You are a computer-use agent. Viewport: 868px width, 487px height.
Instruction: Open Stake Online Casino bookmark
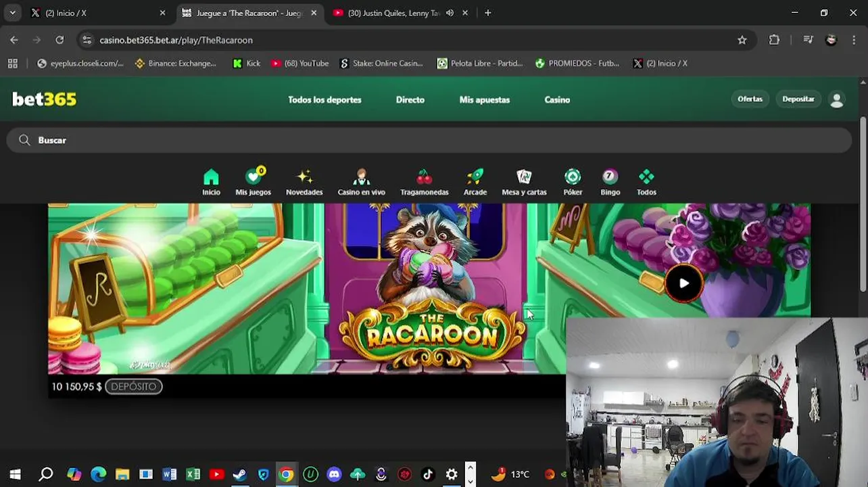pyautogui.click(x=381, y=63)
